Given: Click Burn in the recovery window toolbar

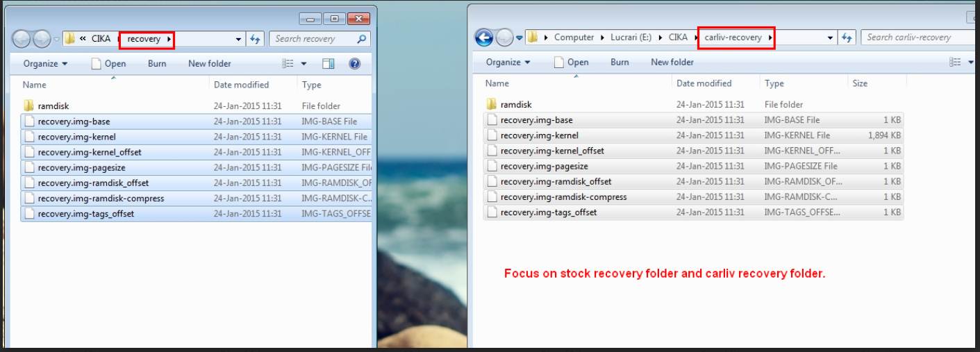Looking at the screenshot, I should tap(157, 64).
